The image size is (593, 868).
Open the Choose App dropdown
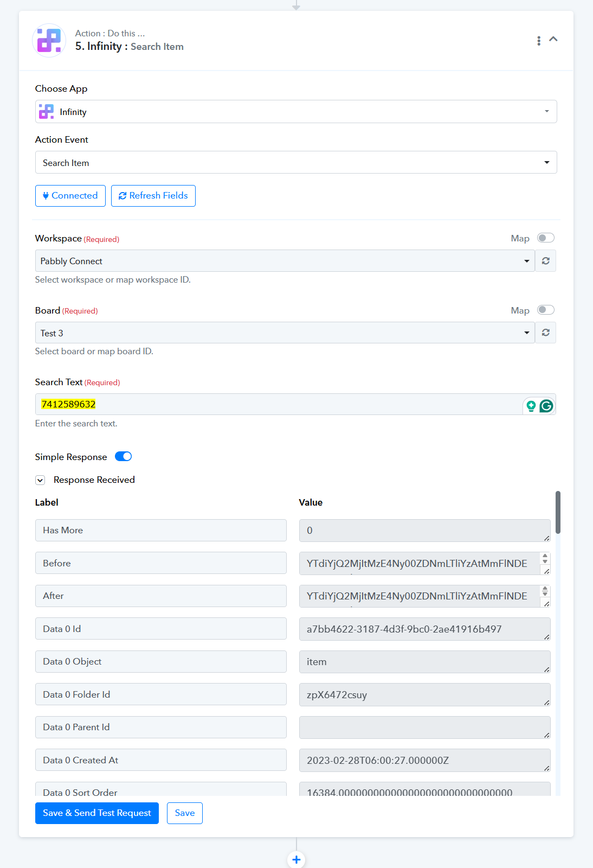tap(296, 112)
